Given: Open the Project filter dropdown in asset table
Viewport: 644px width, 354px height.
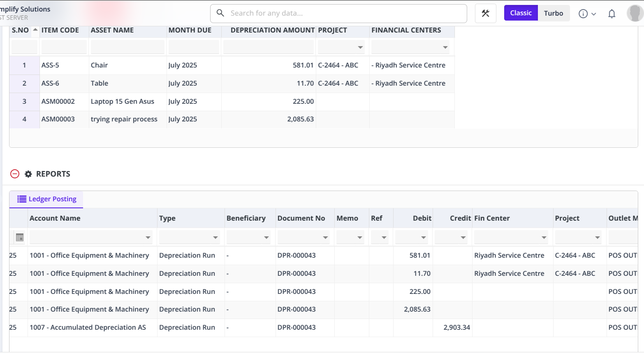Looking at the screenshot, I should [360, 47].
